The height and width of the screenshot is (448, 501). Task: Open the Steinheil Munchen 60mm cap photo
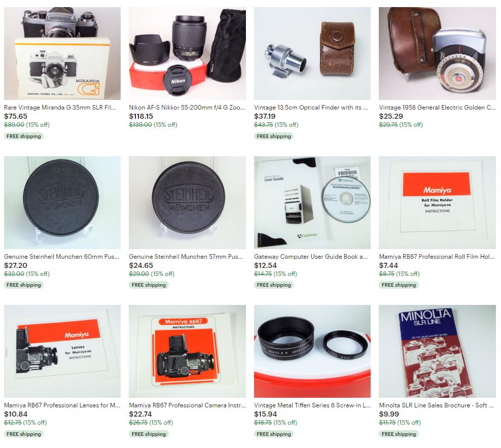[62, 202]
